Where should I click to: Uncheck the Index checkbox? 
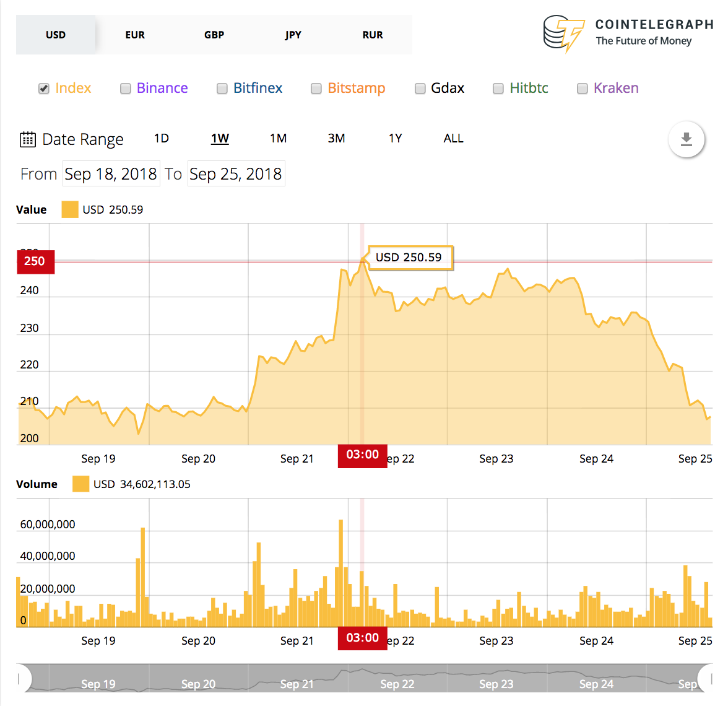click(43, 88)
